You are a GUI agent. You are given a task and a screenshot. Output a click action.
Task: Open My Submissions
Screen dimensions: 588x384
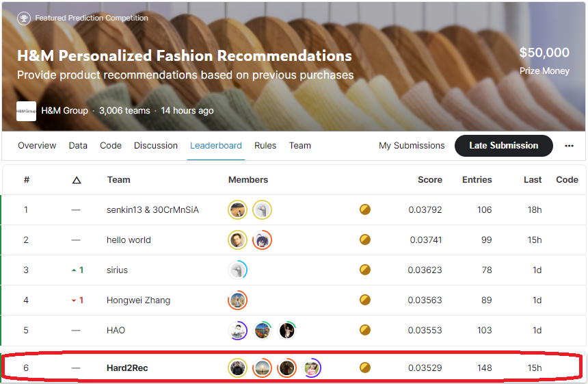[x=412, y=146]
